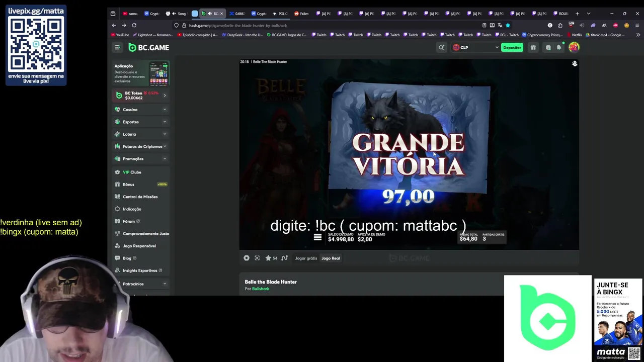
Task: Expand the Promoções sidebar section
Action: 165,159
